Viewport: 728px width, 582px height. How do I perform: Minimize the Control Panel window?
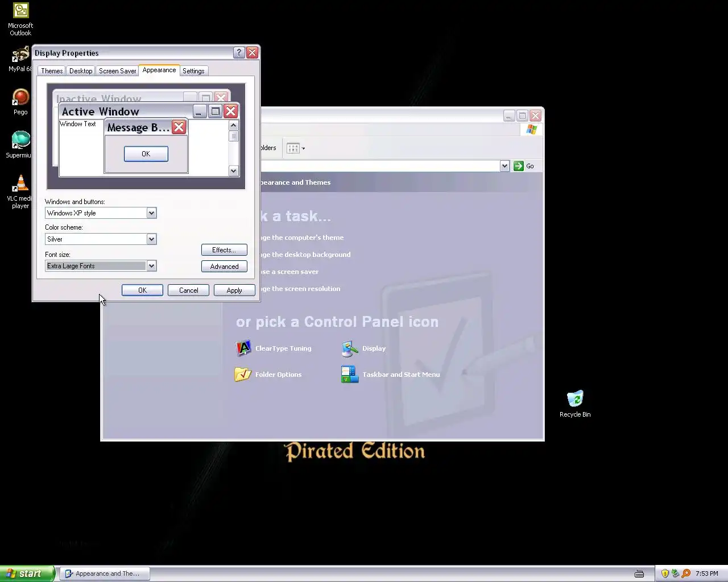pyautogui.click(x=509, y=115)
